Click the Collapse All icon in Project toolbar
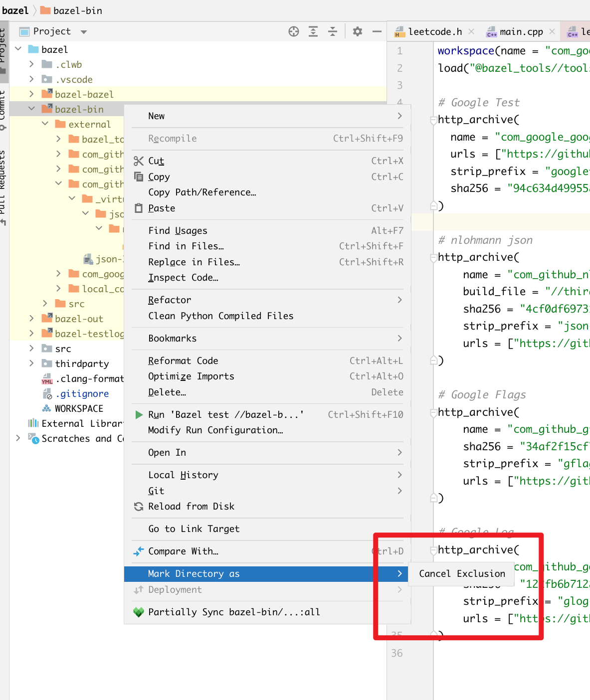Image resolution: width=590 pixels, height=700 pixels. coord(332,31)
